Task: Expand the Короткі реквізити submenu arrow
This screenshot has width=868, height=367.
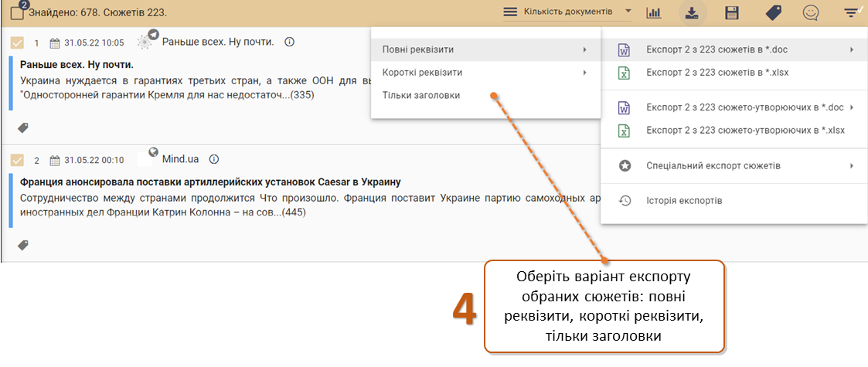Action: pos(585,73)
